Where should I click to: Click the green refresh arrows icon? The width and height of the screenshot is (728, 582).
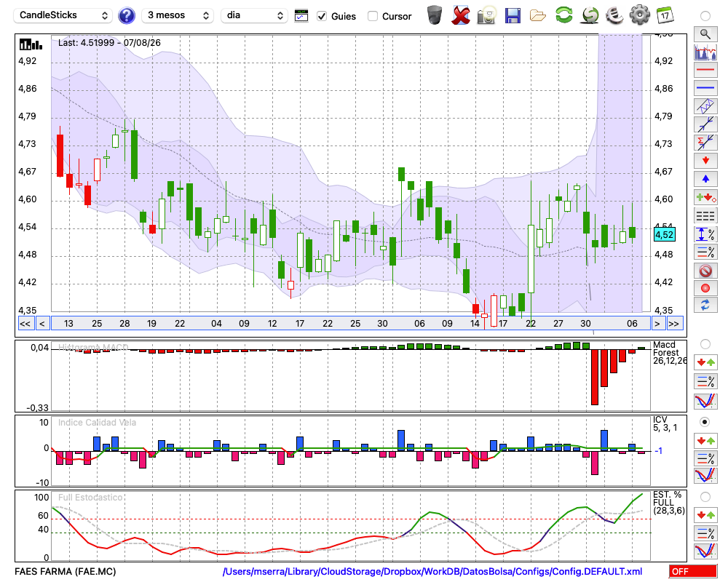(x=563, y=15)
